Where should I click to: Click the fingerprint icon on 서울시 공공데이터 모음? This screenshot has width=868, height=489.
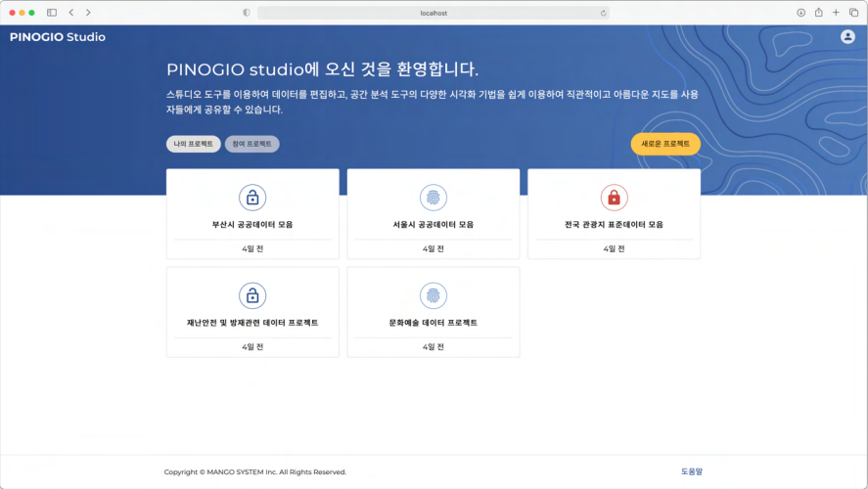coord(433,198)
